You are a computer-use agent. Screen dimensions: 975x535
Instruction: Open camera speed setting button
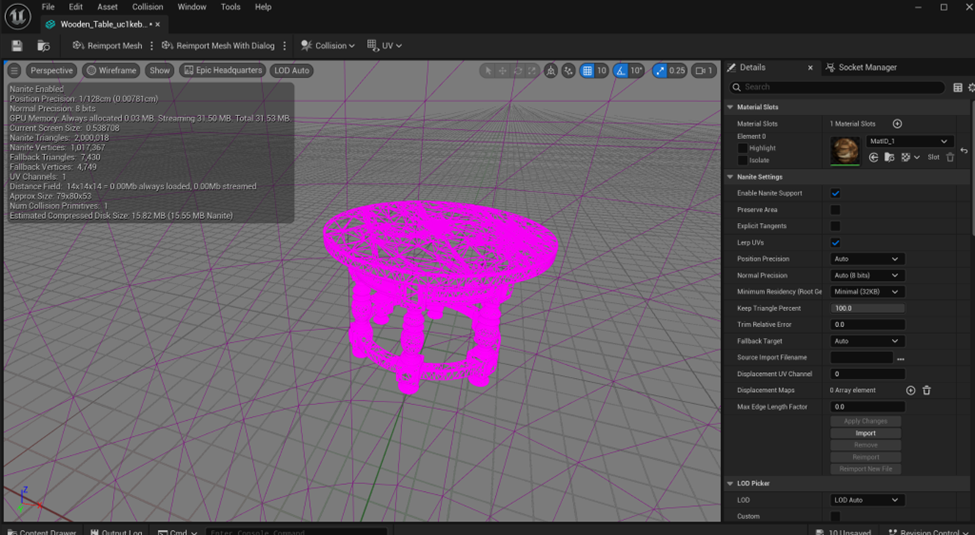(704, 71)
